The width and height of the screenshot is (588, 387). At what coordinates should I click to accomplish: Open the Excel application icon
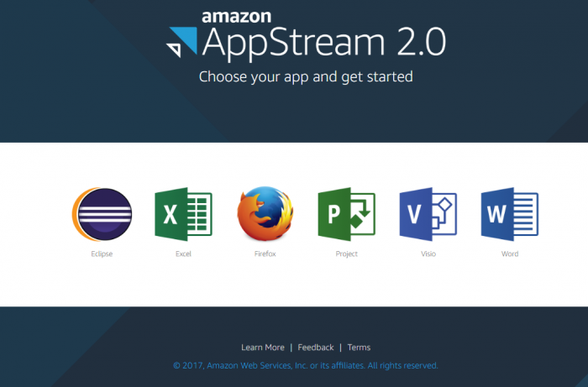point(183,214)
